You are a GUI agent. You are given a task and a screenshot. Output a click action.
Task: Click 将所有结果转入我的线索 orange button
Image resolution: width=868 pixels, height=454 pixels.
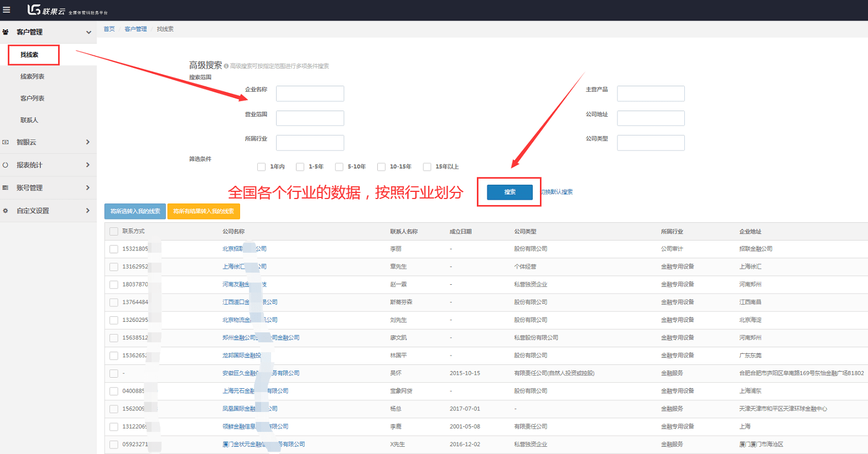point(204,211)
